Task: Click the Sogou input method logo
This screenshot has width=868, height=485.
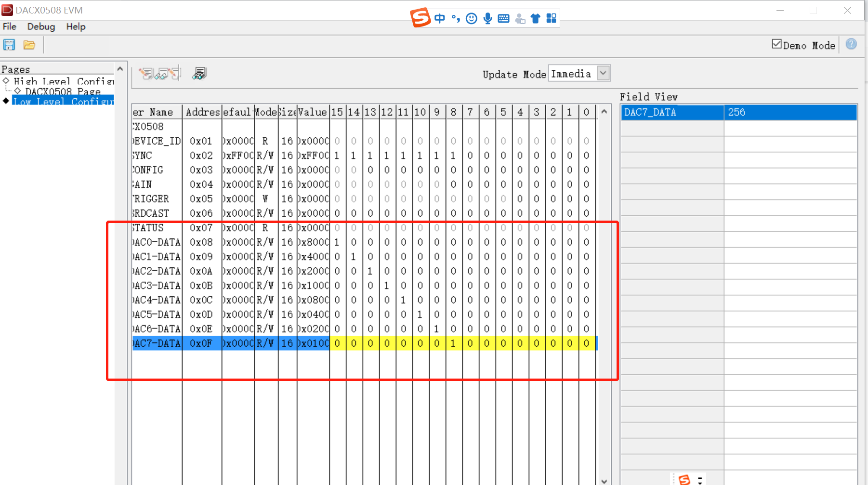Action: 420,18
